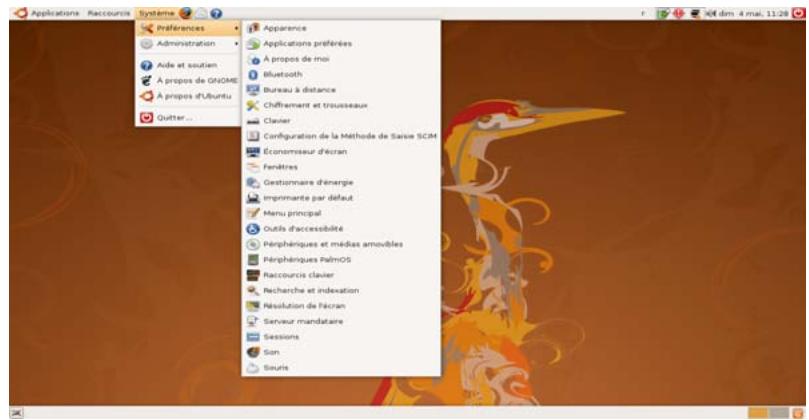The height and width of the screenshot is (420, 809).
Task: Click the Sessions text entry
Action: 281,337
